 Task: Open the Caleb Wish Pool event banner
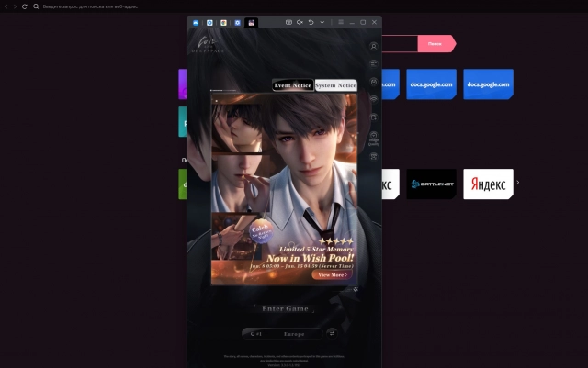pos(284,189)
